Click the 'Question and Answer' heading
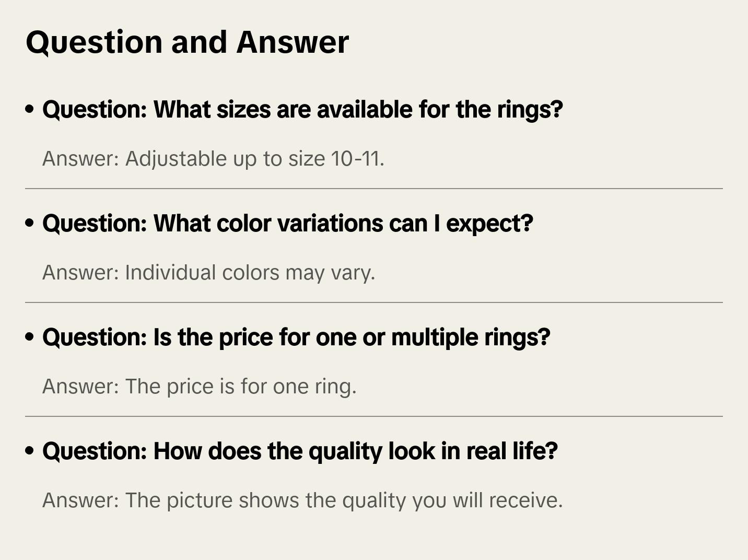Image resolution: width=748 pixels, height=560 pixels. click(x=187, y=42)
